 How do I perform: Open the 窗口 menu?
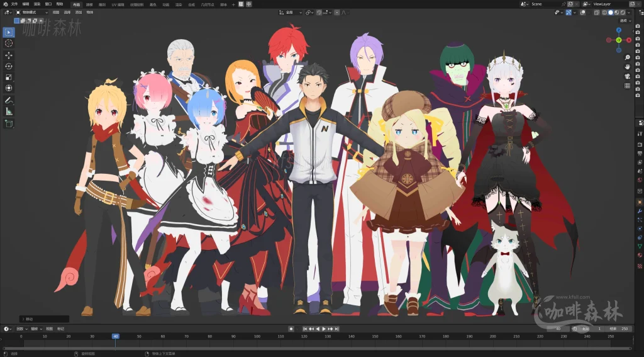[x=48, y=4]
